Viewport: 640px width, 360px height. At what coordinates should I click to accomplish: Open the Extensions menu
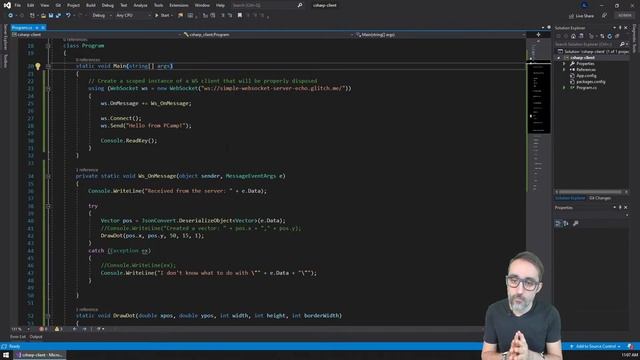(x=179, y=5)
